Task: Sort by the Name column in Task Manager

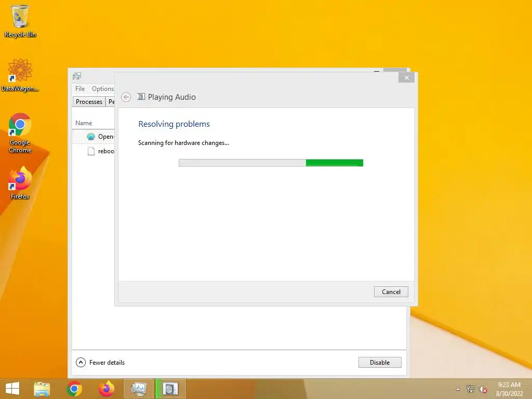Action: coord(84,123)
